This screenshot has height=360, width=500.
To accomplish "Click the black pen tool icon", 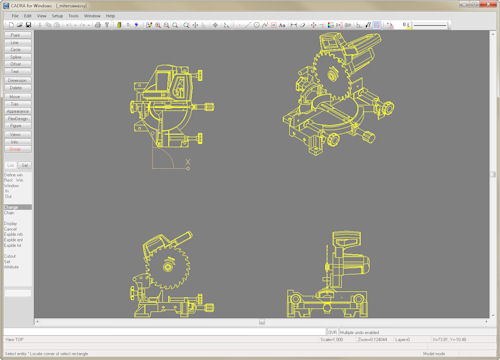I will tap(368, 25).
